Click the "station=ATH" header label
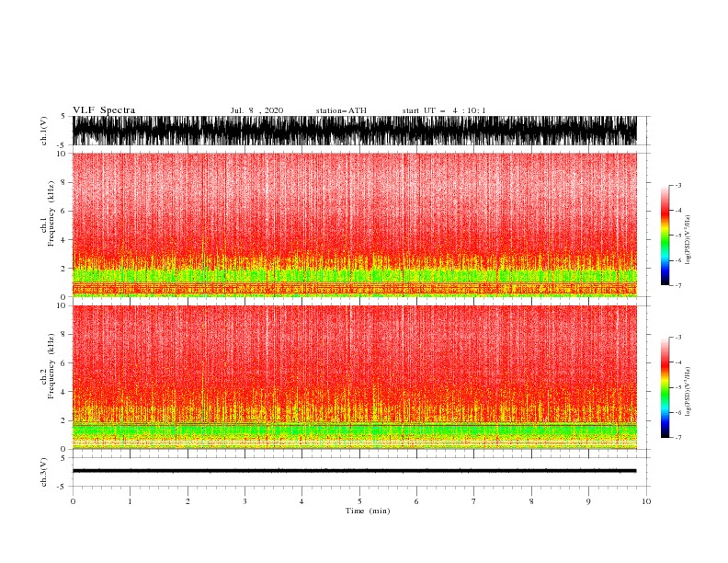728x563 pixels. (x=341, y=110)
